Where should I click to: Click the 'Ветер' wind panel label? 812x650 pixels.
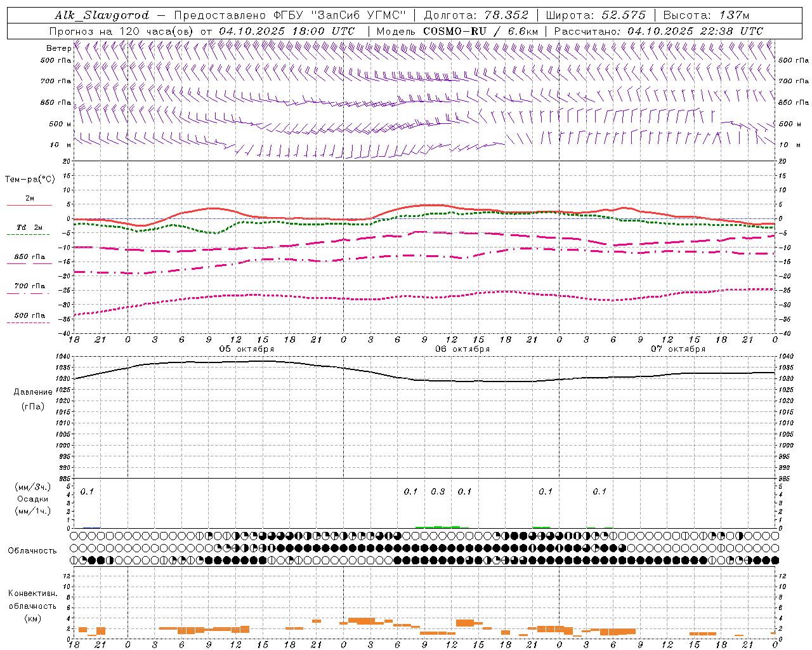coord(58,48)
